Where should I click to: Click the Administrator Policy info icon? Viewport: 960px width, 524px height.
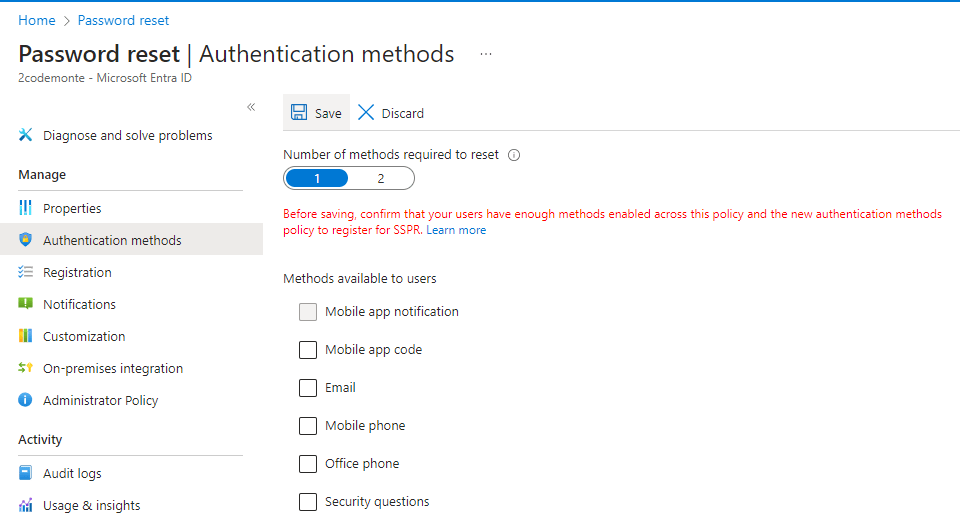pyautogui.click(x=26, y=400)
